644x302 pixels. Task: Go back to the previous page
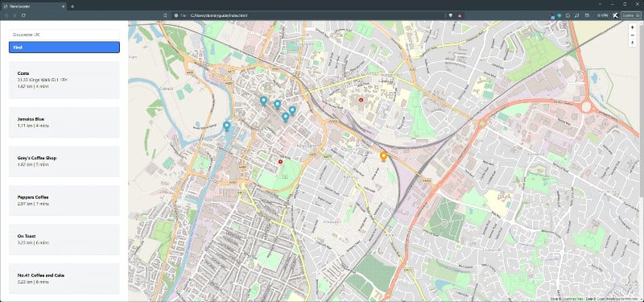coord(6,15)
